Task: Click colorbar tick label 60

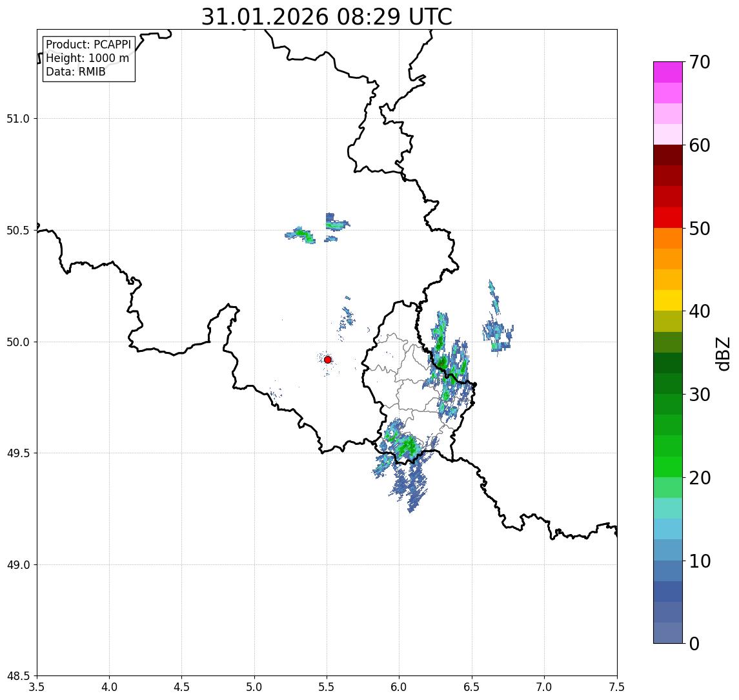Action: 700,145
